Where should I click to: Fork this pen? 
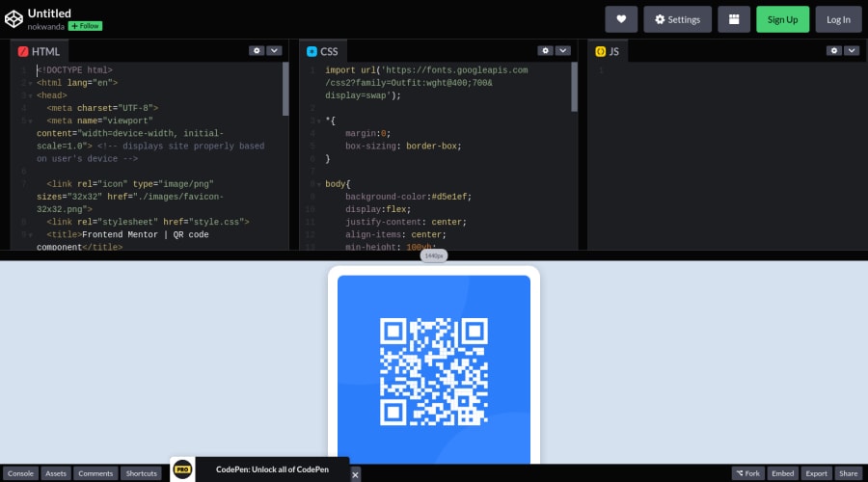[747, 473]
